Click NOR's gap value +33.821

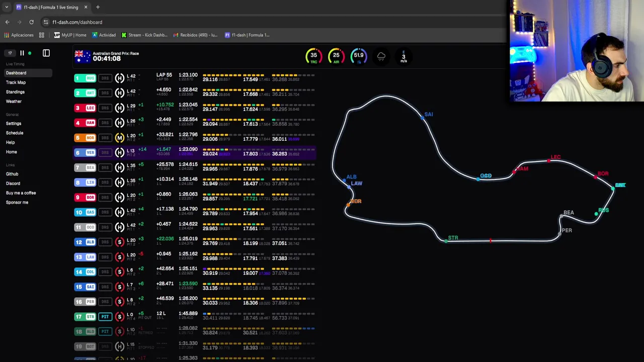pos(165,135)
